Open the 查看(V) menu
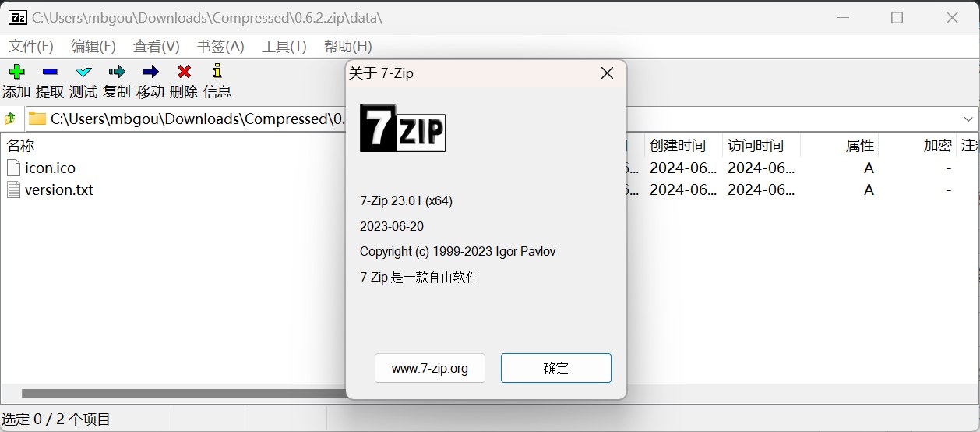Image resolution: width=980 pixels, height=432 pixels. tap(157, 46)
